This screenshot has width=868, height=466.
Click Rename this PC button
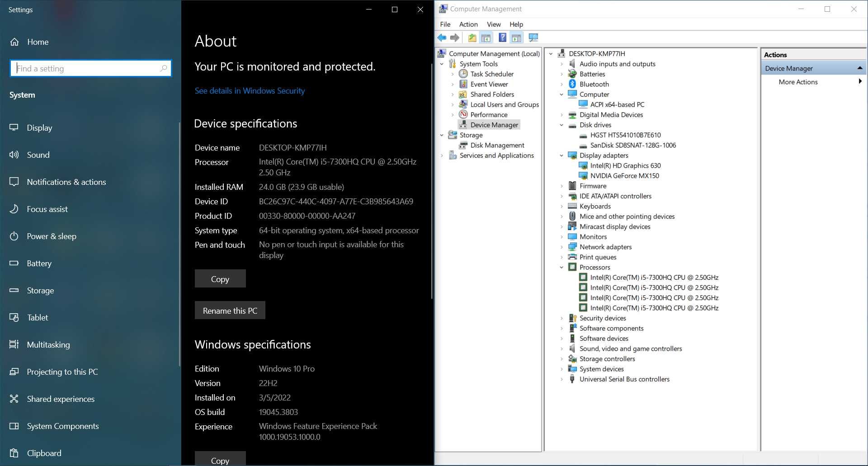[230, 311]
